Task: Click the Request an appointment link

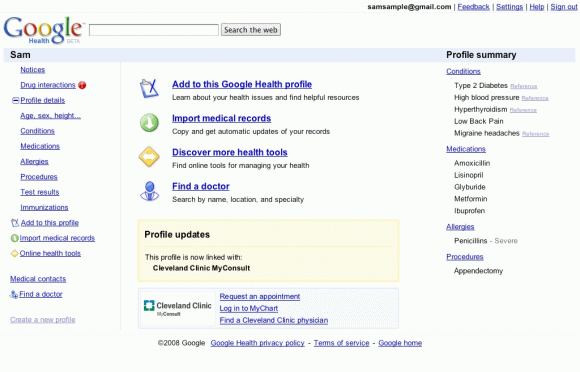Action: [260, 296]
